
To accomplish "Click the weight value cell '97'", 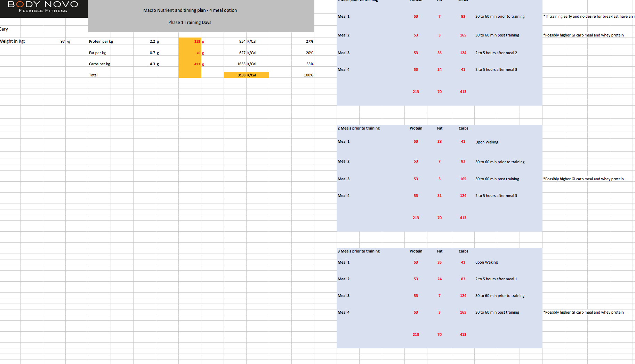I will [x=63, y=41].
